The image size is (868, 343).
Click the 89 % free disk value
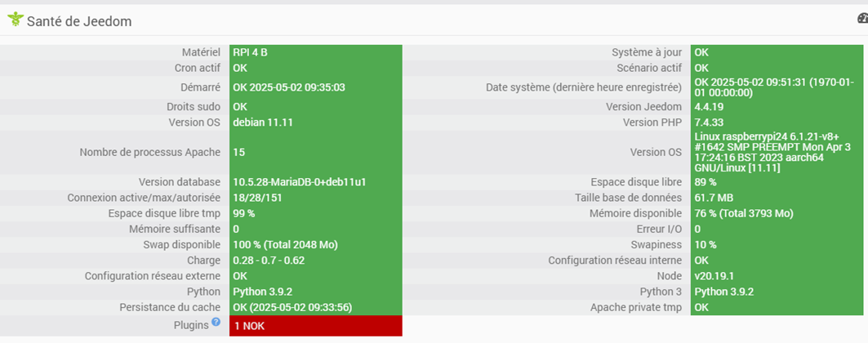706,182
